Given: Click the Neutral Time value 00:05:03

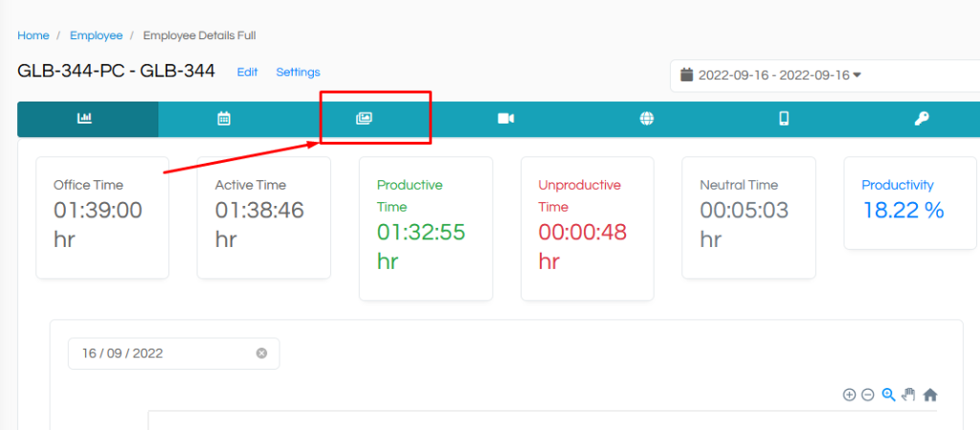Looking at the screenshot, I should point(745,211).
